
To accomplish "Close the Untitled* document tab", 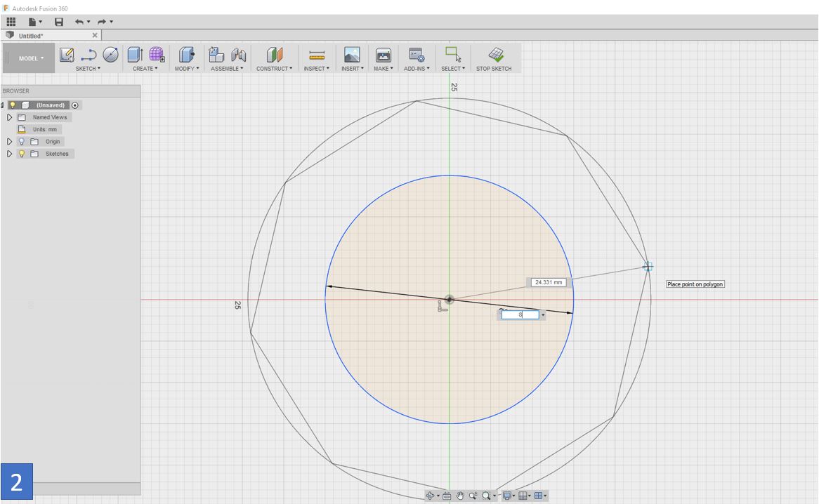I will point(95,35).
